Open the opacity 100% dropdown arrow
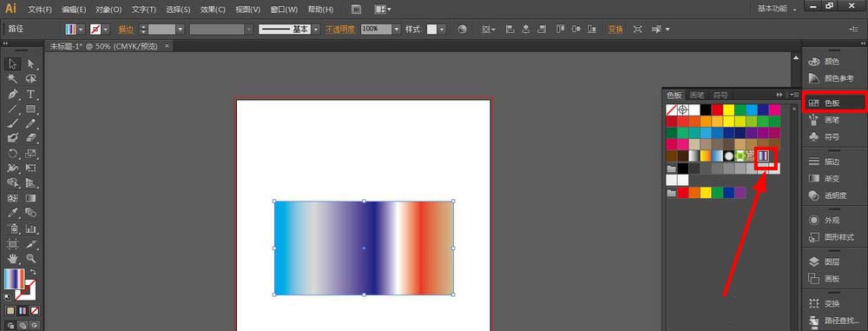The image size is (868, 331). point(397,30)
